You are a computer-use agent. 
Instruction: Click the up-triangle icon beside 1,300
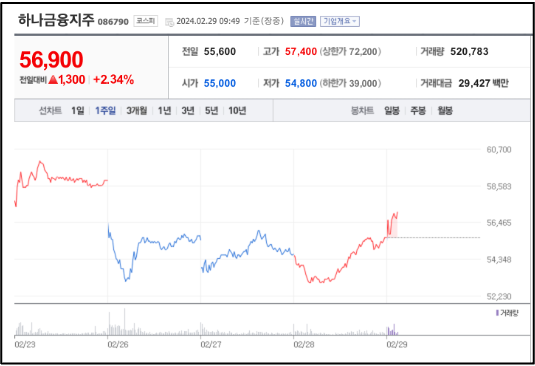pos(53,80)
